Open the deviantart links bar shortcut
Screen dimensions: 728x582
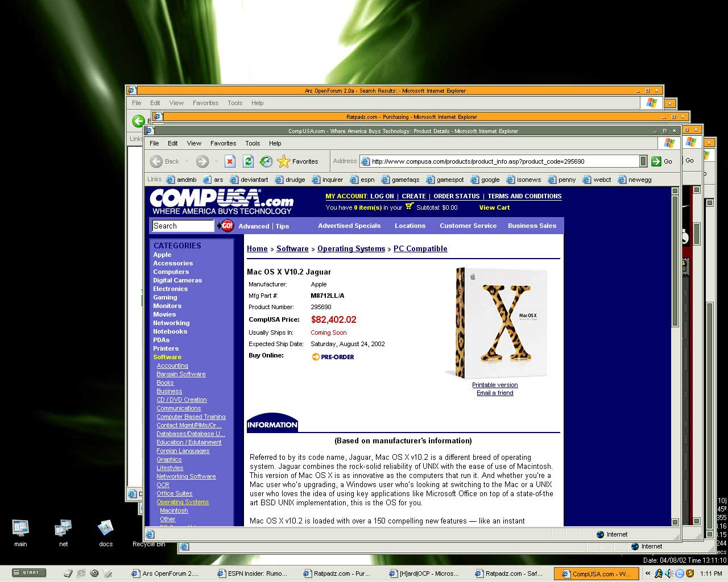click(249, 180)
